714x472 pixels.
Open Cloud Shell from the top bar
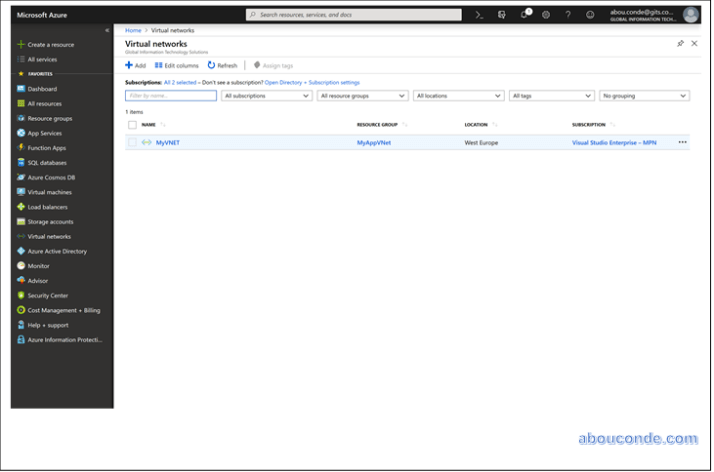[x=479, y=15]
